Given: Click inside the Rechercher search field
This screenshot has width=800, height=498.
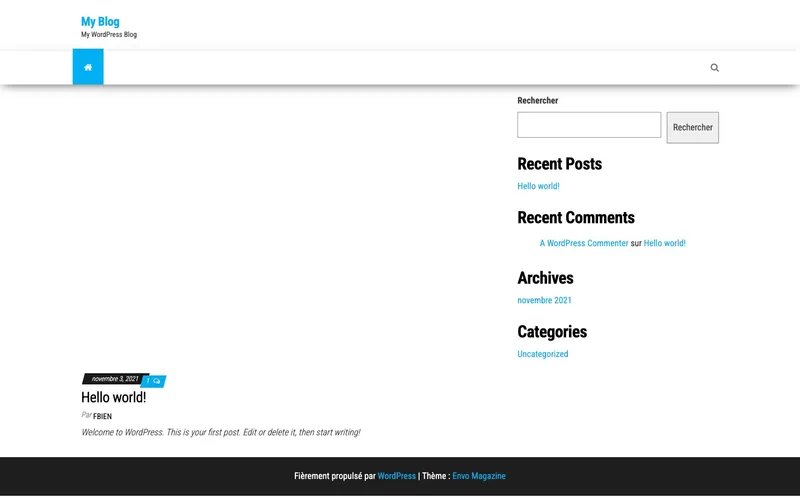Looking at the screenshot, I should coord(588,125).
